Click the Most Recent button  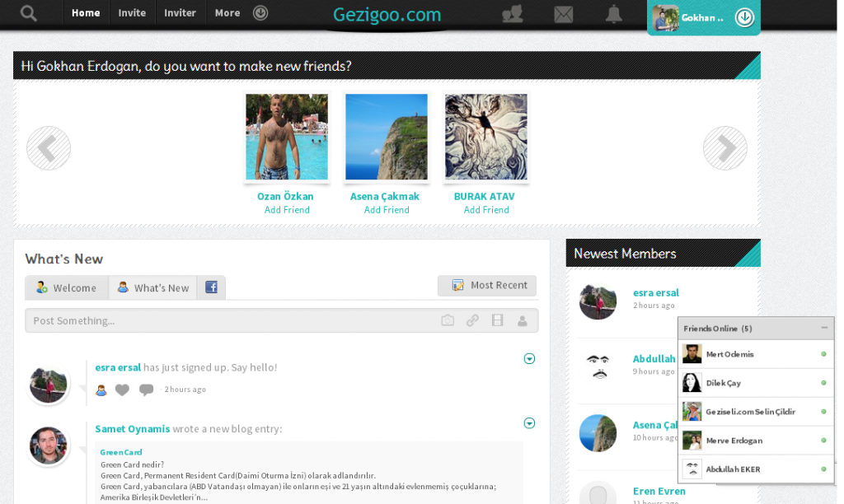(x=487, y=285)
